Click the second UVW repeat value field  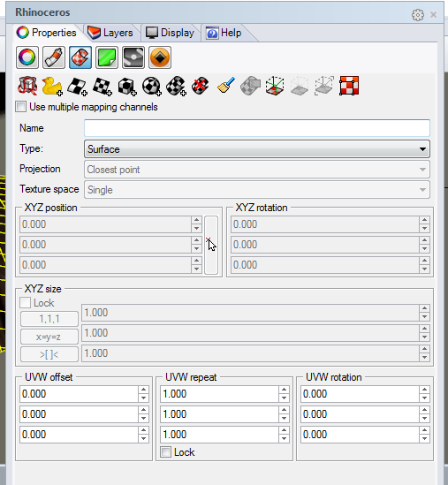(x=219, y=413)
